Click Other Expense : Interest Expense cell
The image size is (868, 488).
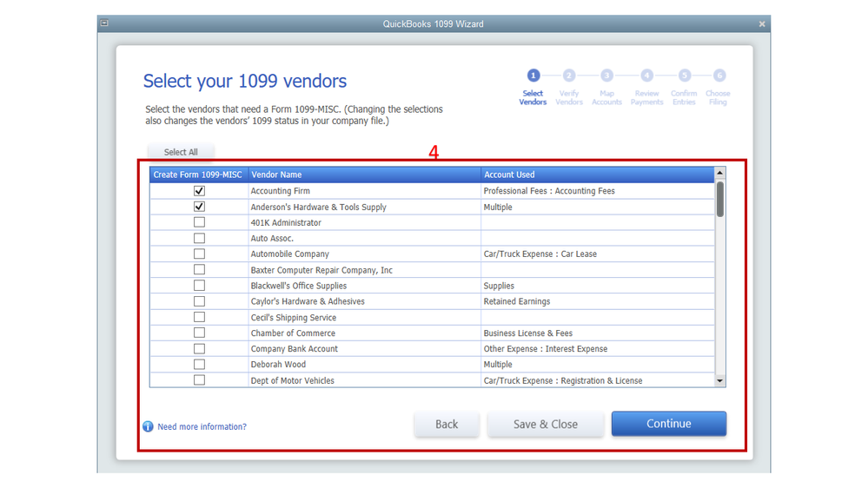coord(597,349)
